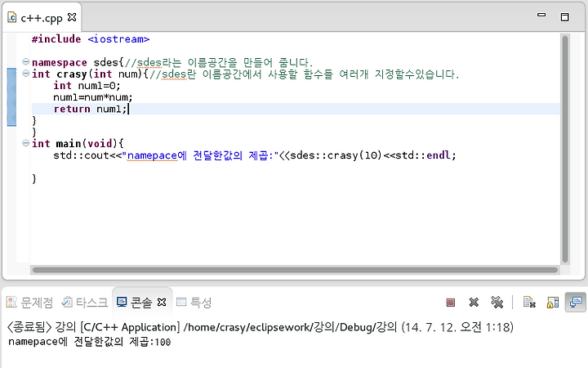Place cursor on 'return num1;' line
The height and width of the screenshot is (368, 588).
[90, 109]
